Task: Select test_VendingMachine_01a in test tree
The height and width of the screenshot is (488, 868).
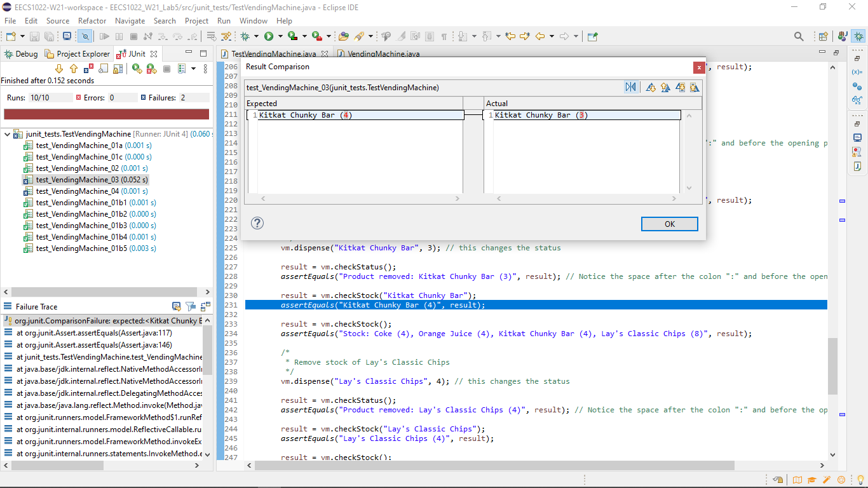Action: click(87, 146)
